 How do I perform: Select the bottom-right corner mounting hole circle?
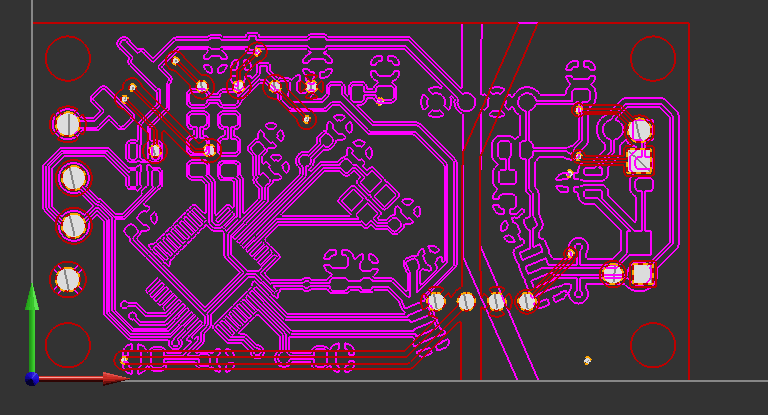pos(653,344)
